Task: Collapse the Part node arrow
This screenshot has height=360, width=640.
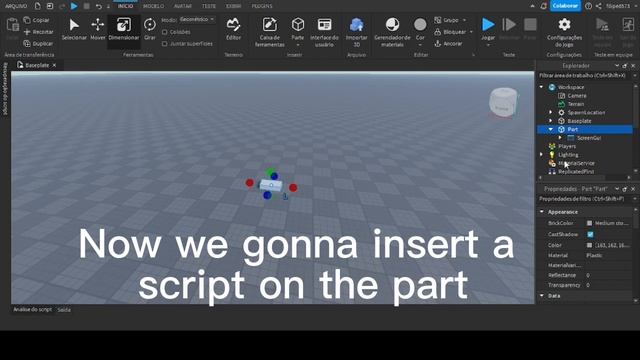Action: point(551,129)
